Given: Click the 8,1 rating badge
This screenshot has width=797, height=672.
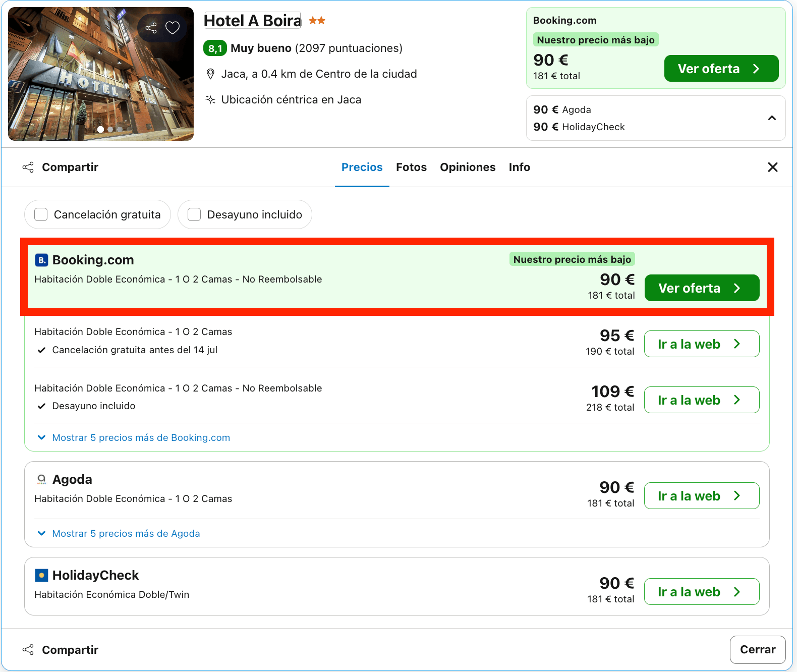Looking at the screenshot, I should [x=215, y=48].
